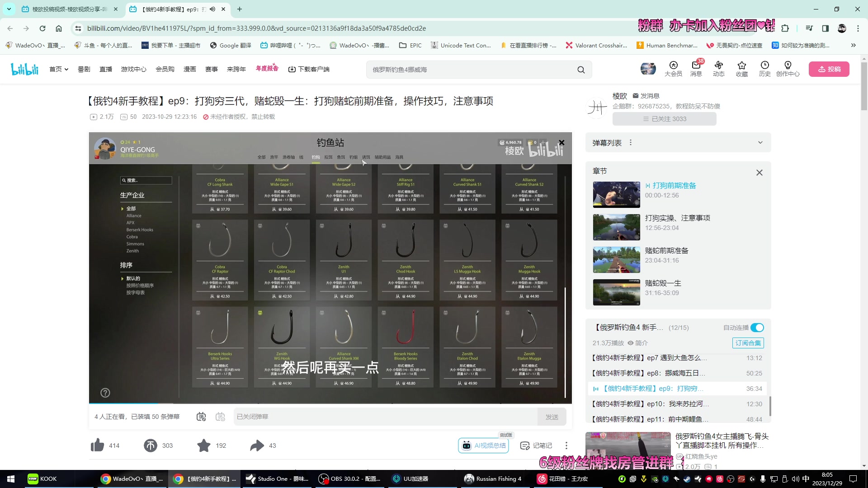Click 下载客户端 link
Screen dimensions: 868x488
point(309,69)
